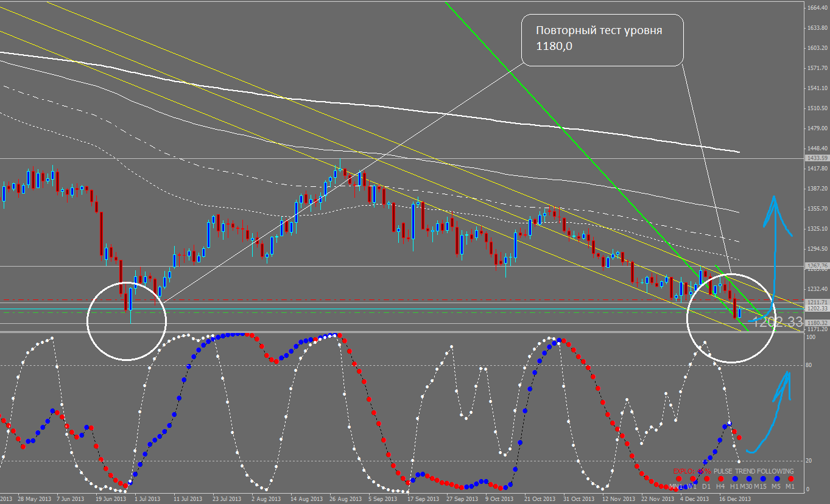The width and height of the screenshot is (830, 504).
Task: Click the W1 timeframe label
Action: 692,486
